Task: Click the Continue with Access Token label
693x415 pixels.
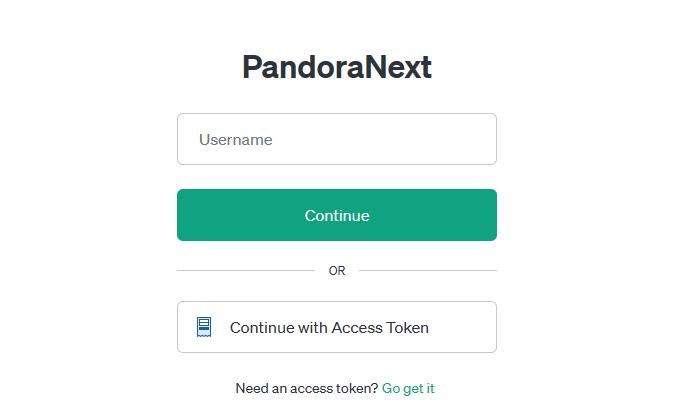Action: (329, 328)
